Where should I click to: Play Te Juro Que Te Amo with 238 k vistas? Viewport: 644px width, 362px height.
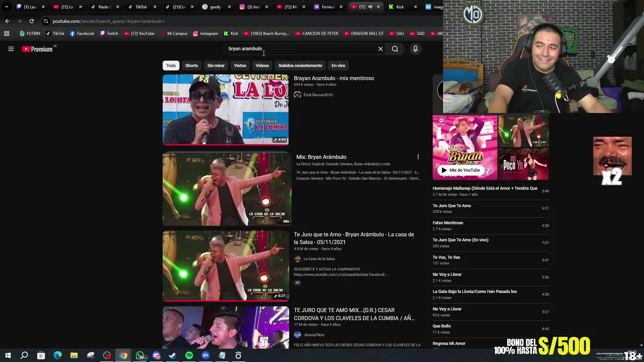[491, 208]
